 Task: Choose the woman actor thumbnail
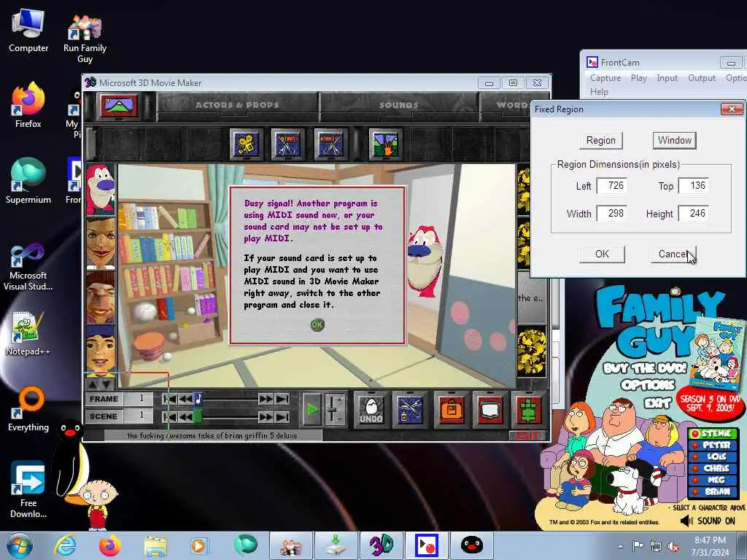(x=101, y=243)
